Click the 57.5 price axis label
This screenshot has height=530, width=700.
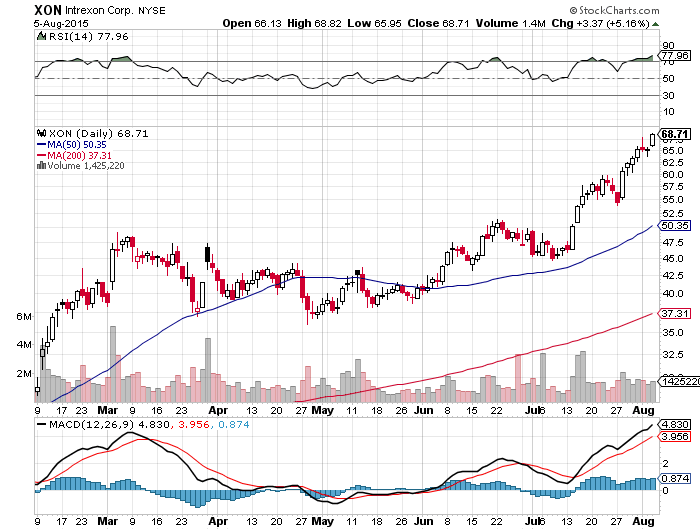click(x=673, y=187)
